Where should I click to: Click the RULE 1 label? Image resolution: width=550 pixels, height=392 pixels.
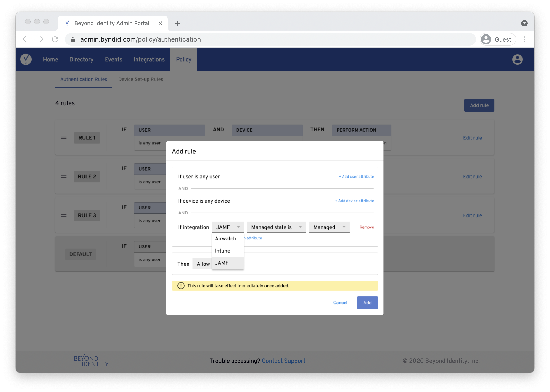(87, 138)
